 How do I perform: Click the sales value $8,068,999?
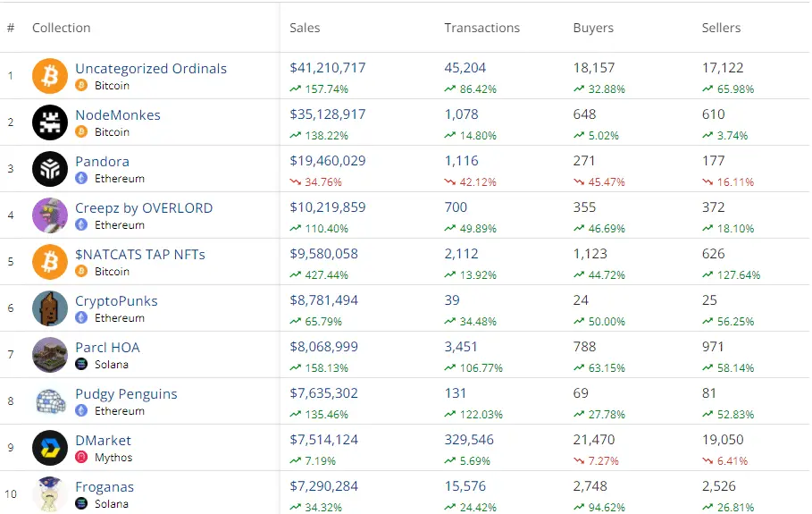coord(323,347)
